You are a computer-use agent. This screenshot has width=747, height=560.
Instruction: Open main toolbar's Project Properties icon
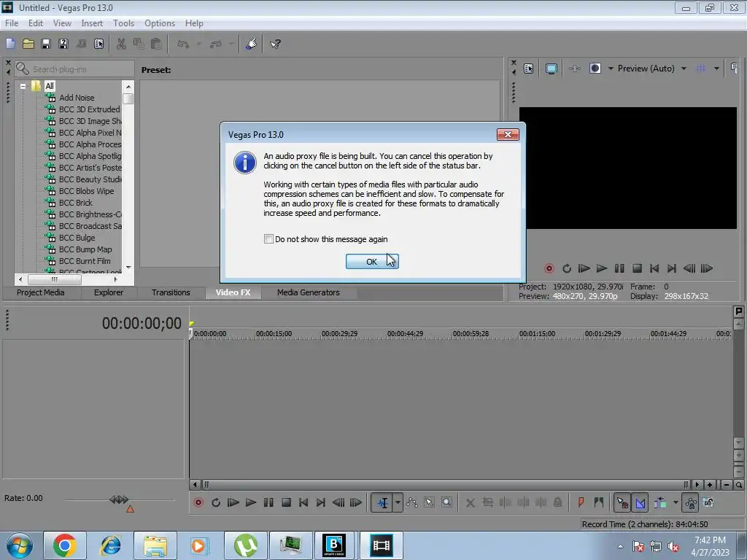(98, 44)
